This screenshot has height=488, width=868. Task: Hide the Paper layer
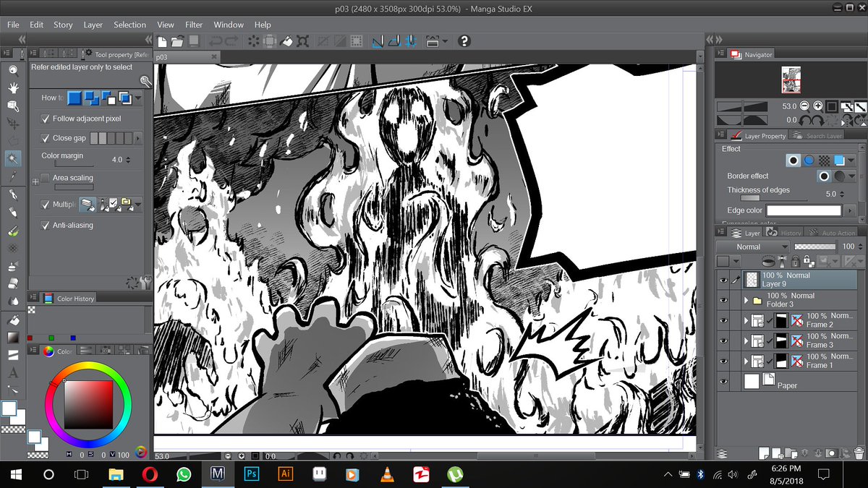coord(723,381)
